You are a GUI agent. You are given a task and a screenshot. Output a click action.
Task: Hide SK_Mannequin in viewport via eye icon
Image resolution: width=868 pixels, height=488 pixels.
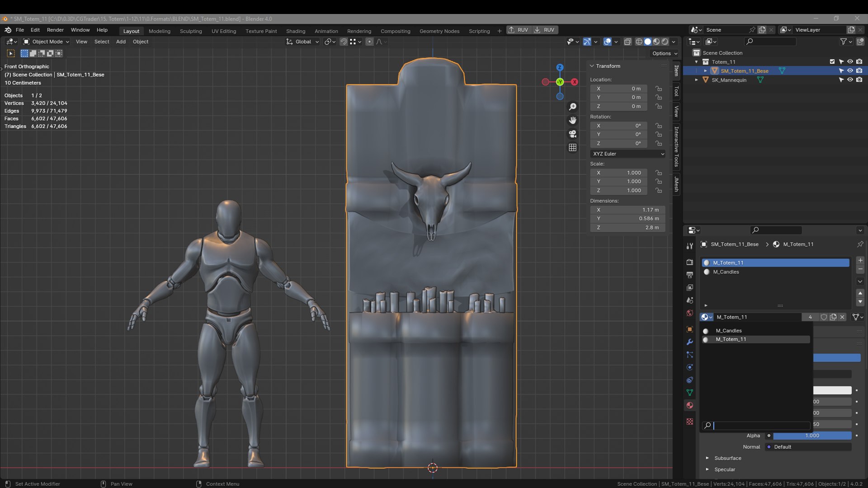click(x=850, y=80)
